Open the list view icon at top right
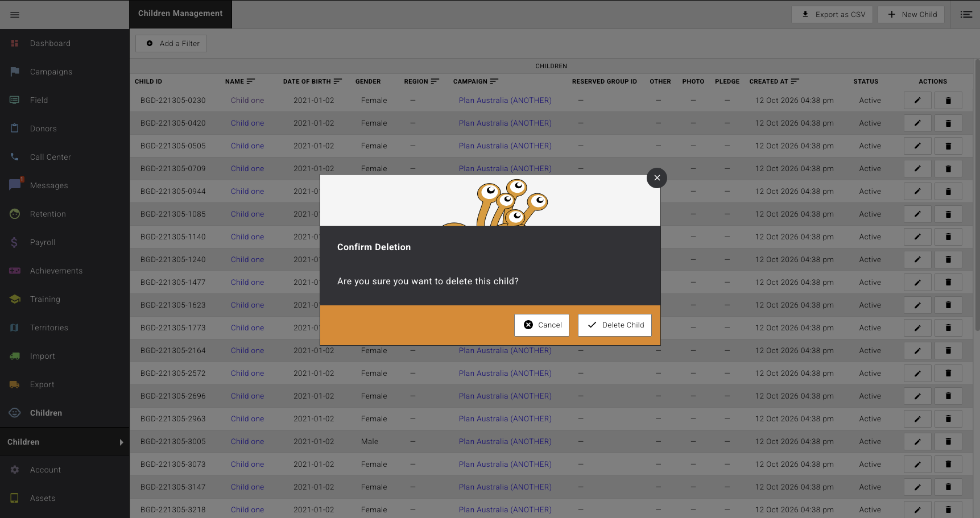 click(x=966, y=15)
